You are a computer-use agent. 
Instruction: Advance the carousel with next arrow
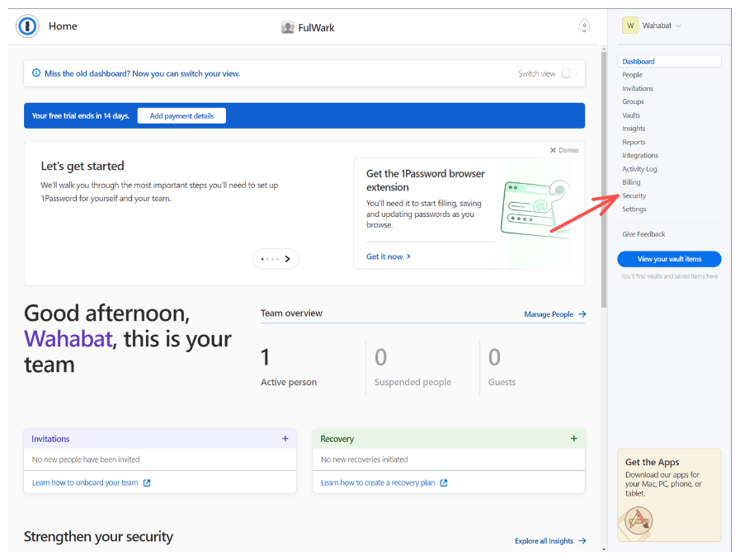(x=287, y=259)
